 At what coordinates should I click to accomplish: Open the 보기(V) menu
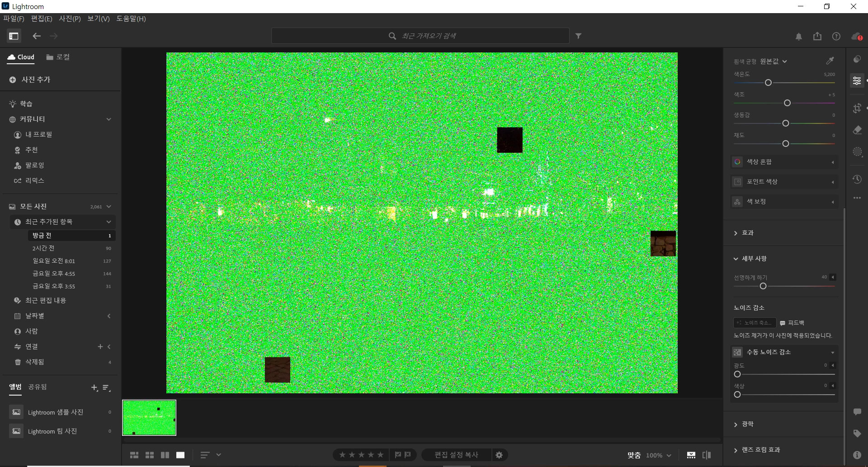[x=98, y=19]
